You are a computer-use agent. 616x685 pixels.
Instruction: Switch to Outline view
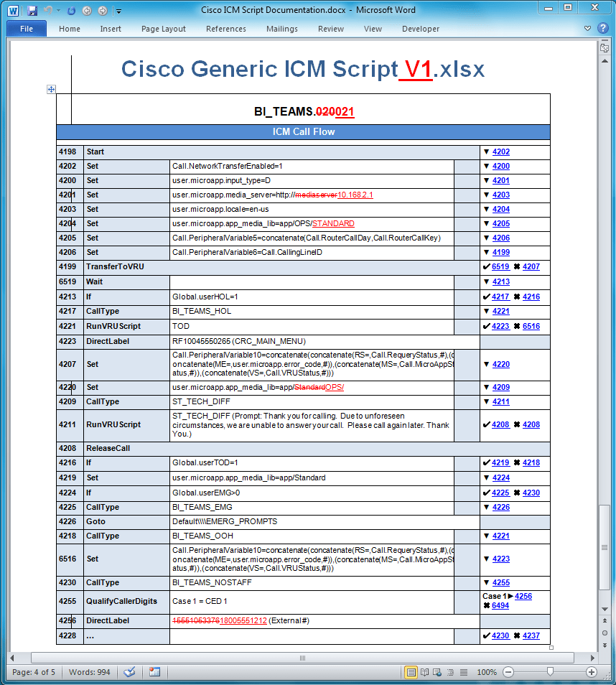[450, 672]
